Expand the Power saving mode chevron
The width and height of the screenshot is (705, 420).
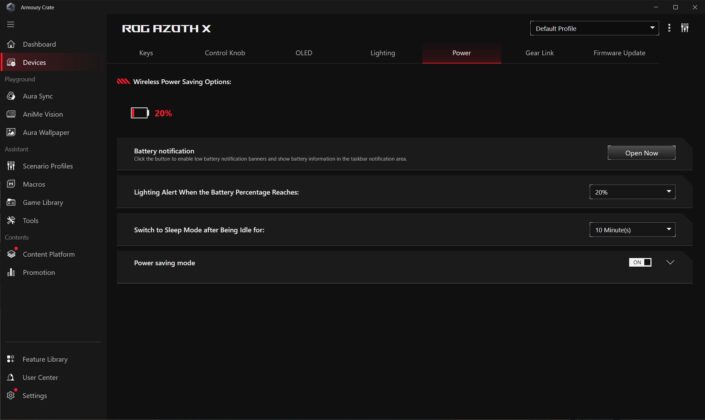coord(670,262)
